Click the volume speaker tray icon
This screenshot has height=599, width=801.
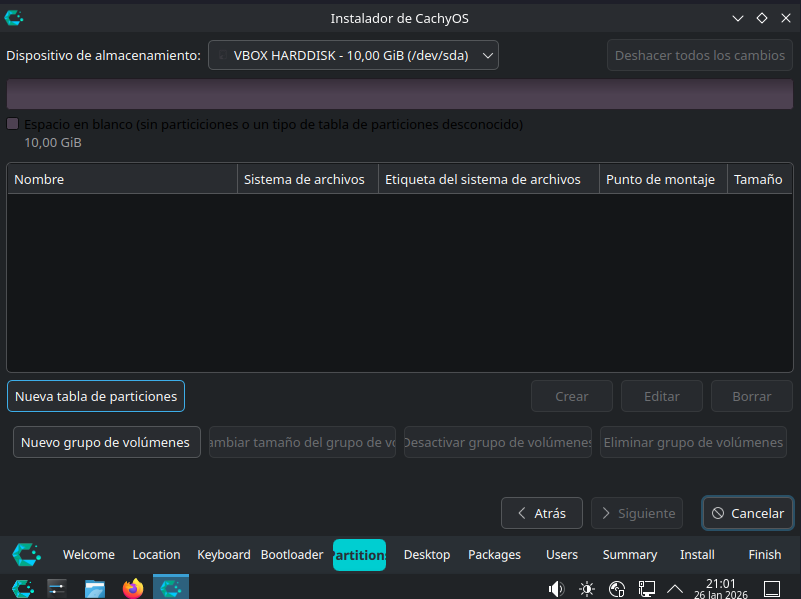[x=557, y=588]
